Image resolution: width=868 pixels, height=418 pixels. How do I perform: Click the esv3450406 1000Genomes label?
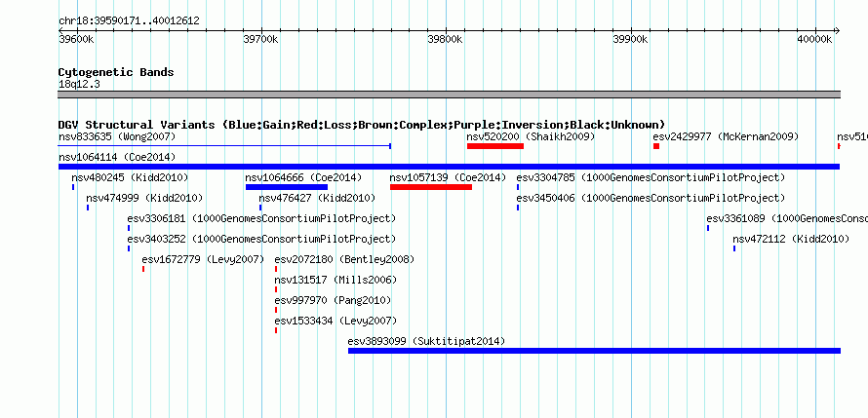(x=651, y=198)
